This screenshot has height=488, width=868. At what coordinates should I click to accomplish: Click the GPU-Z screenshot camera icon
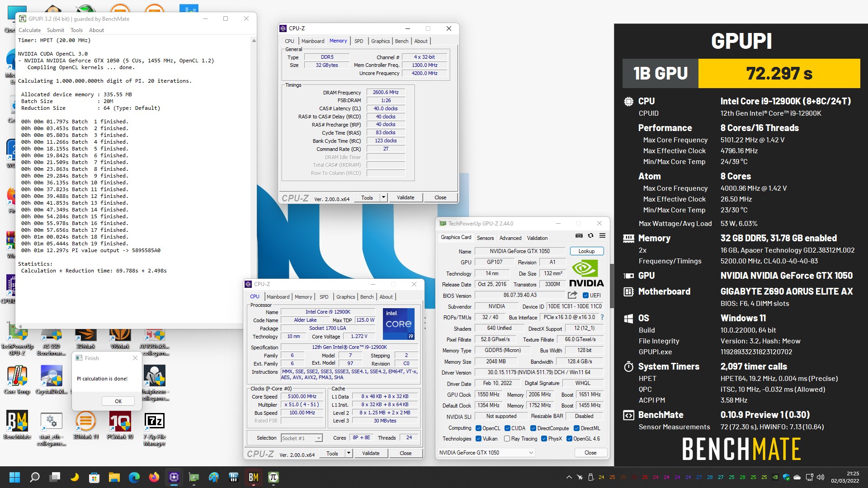[x=579, y=236]
